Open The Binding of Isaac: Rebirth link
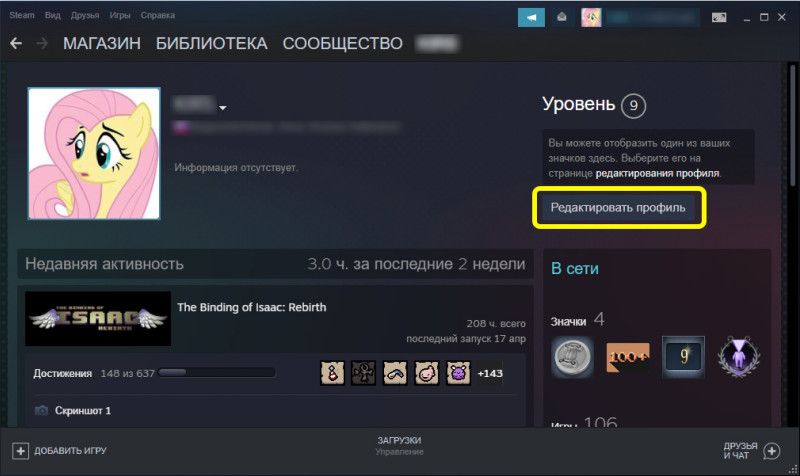 click(252, 307)
